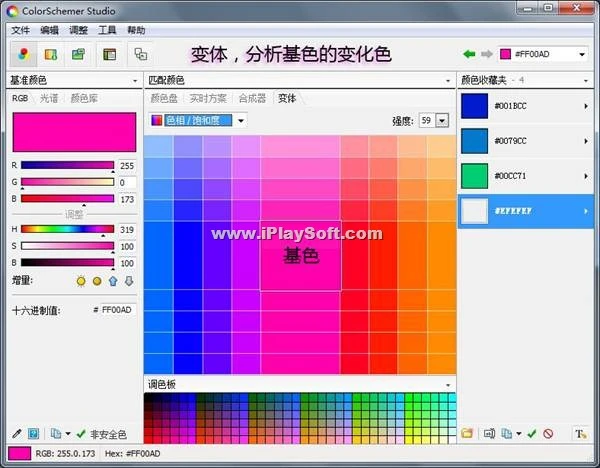Expand the 匹配颜色 panel dropdown
The width and height of the screenshot is (600, 468).
point(448,81)
